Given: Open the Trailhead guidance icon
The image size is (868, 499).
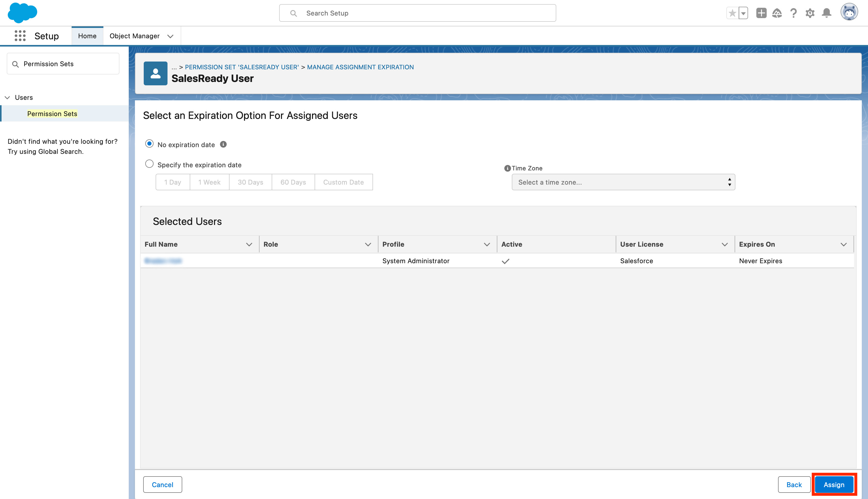Looking at the screenshot, I should click(777, 13).
